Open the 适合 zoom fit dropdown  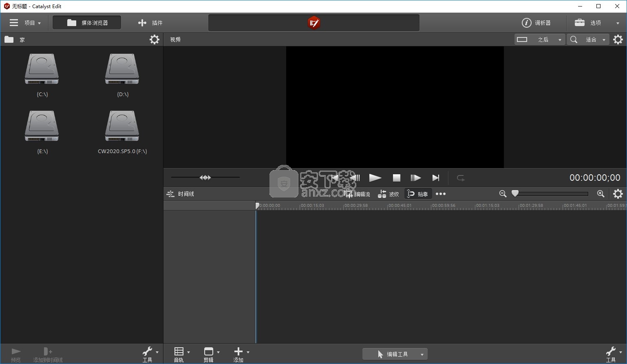click(595, 39)
